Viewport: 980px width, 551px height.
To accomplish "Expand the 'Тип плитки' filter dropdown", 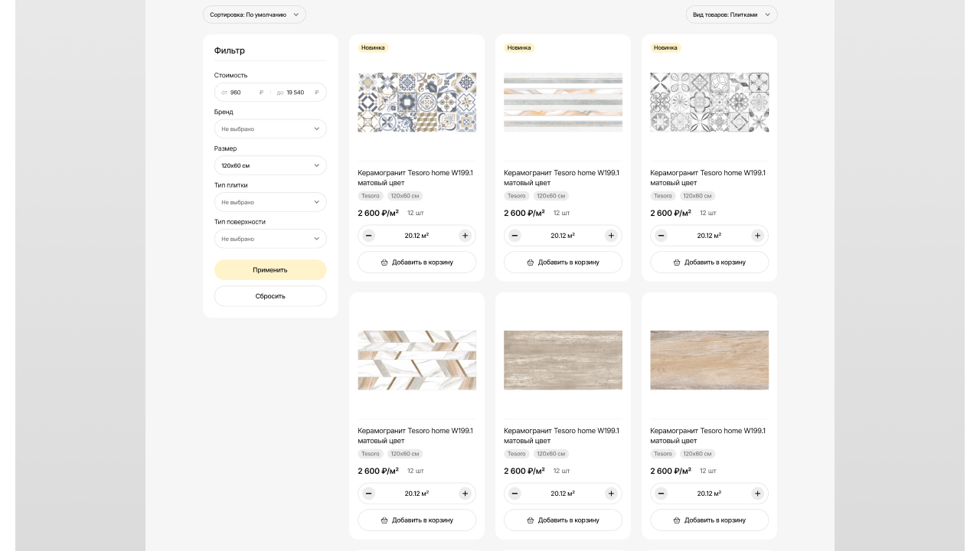I will point(270,202).
